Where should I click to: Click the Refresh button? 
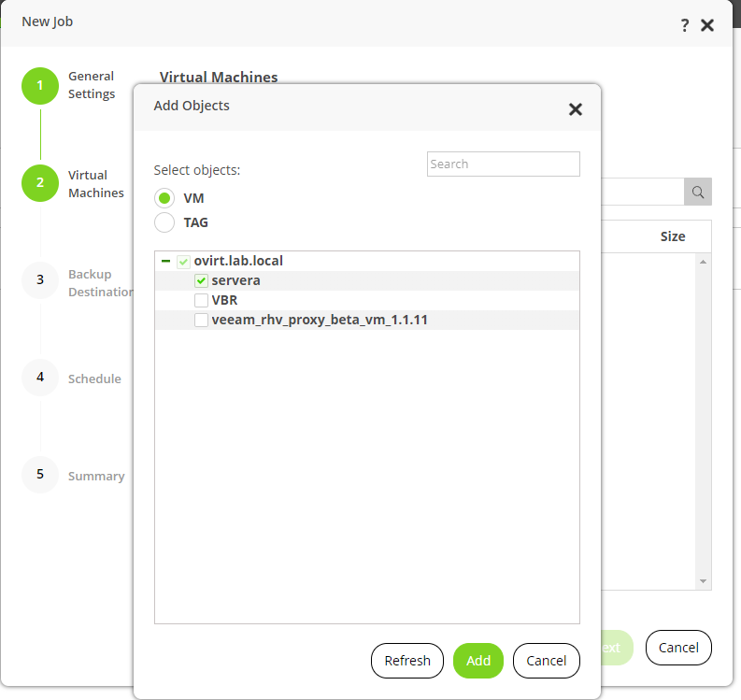point(407,661)
